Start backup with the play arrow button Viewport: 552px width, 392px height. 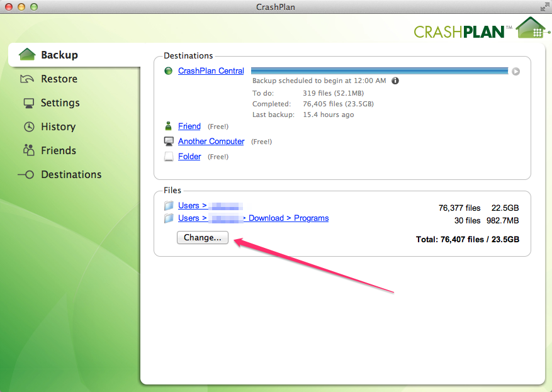515,72
